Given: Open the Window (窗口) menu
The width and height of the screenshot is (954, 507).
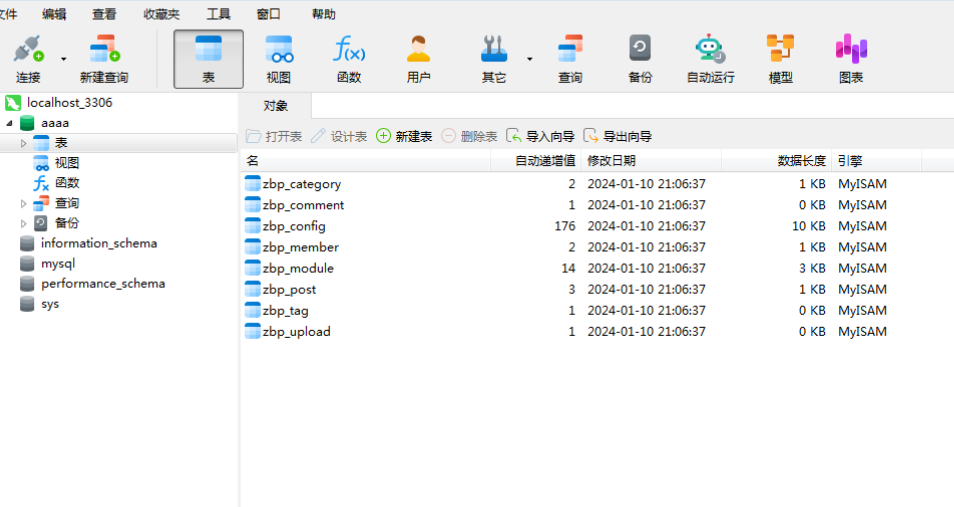Looking at the screenshot, I should (268, 14).
